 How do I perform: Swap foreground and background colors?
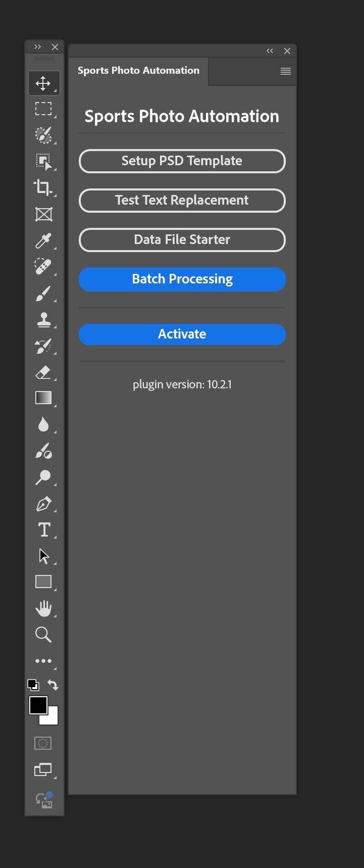coord(53,685)
